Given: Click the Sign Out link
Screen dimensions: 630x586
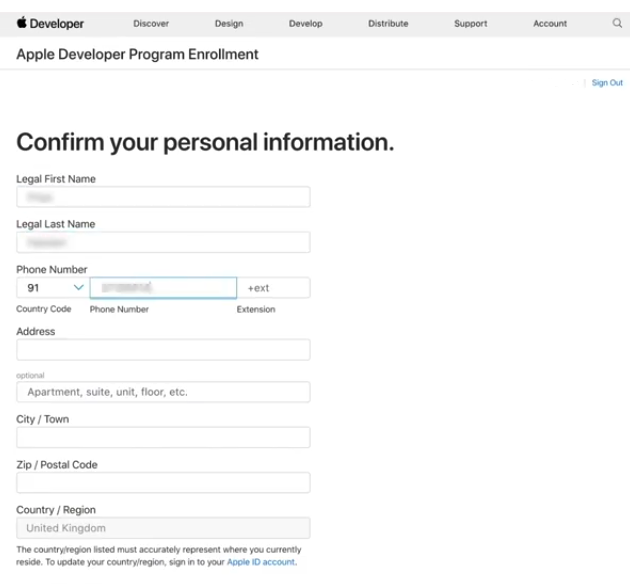Looking at the screenshot, I should tap(607, 83).
